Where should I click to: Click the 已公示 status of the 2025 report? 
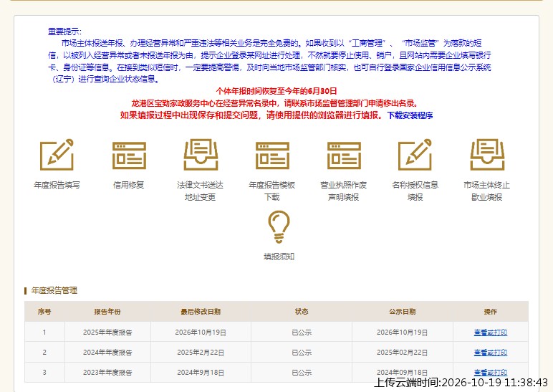(x=302, y=333)
